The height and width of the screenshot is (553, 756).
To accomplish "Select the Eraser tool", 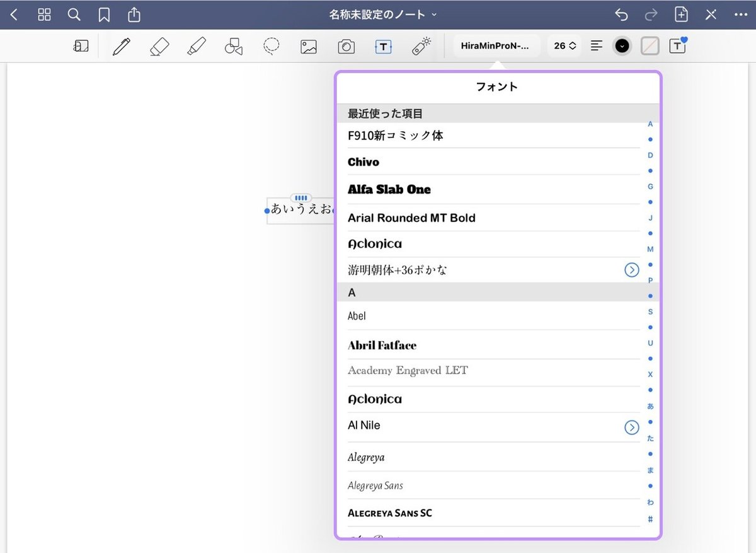I will pos(159,46).
